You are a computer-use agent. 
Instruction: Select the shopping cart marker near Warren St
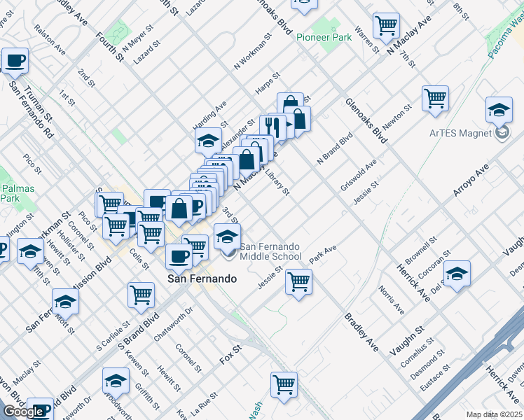[386, 26]
